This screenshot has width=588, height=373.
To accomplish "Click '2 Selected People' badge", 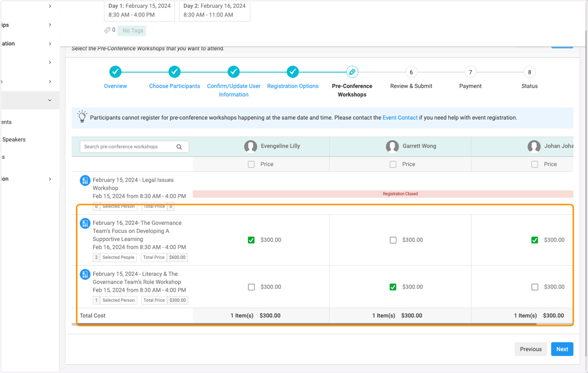I will [x=114, y=257].
